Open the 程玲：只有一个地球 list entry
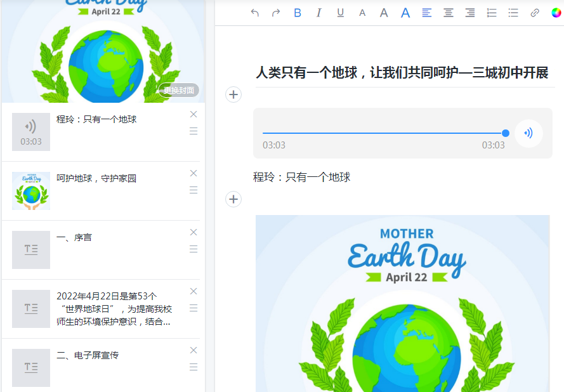The width and height of the screenshot is (564, 392). pos(96,119)
